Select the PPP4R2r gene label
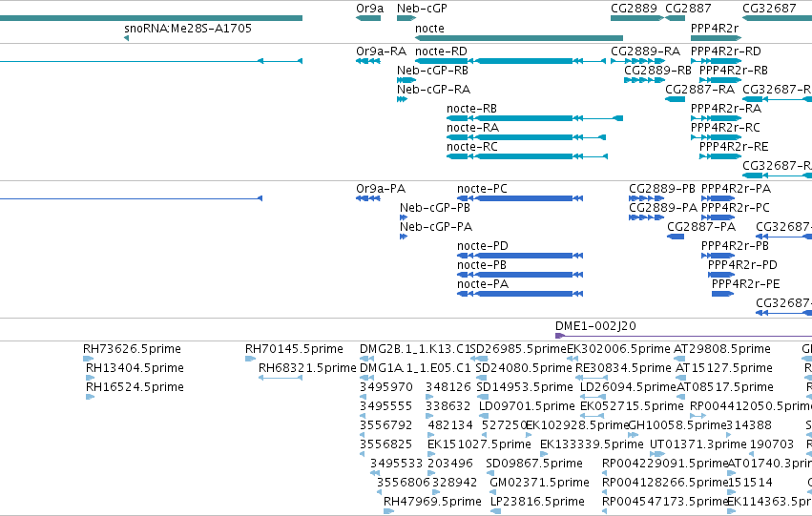The height and width of the screenshot is (516, 812). click(x=715, y=28)
